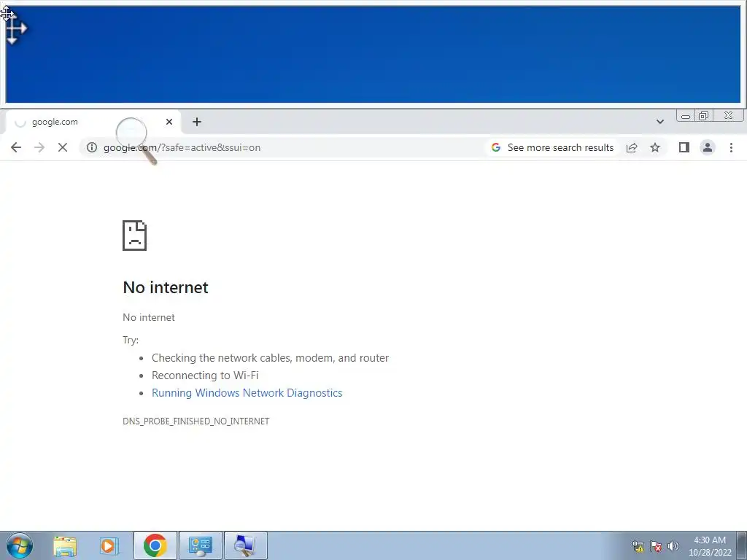Viewport: 747px width, 560px height.
Task: Open Action Center flag tray icon
Action: 656,546
